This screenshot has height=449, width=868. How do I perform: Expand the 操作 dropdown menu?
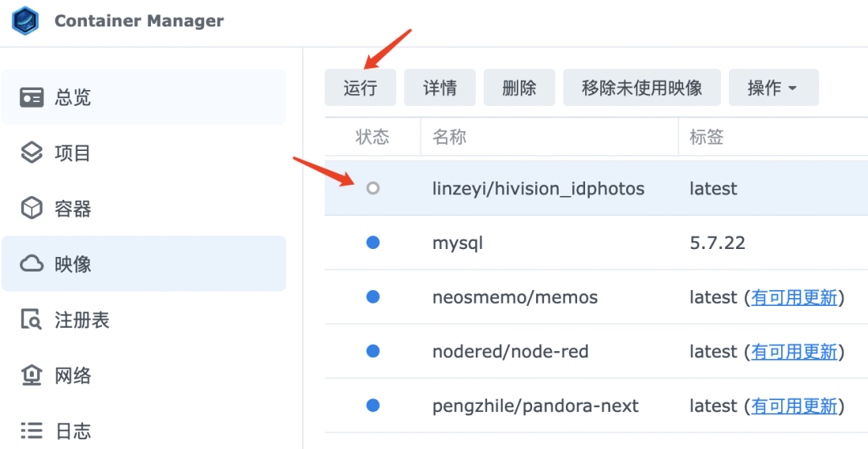[773, 88]
